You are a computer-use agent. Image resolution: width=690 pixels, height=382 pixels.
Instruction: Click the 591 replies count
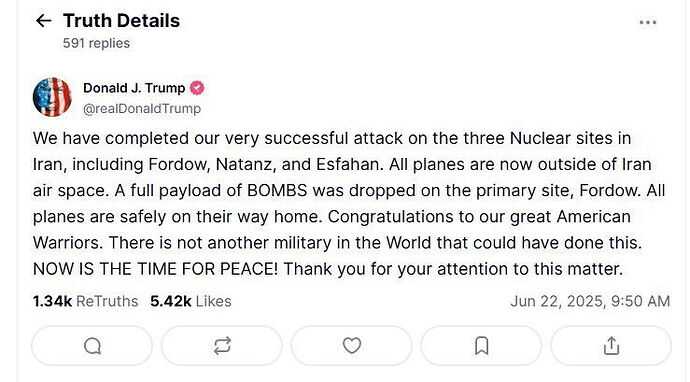pos(96,44)
